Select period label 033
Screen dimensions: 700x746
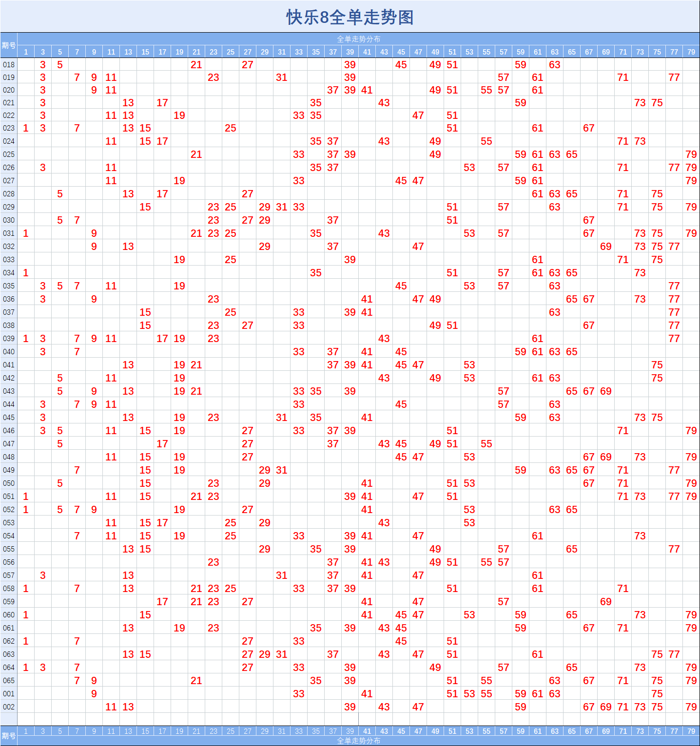click(x=9, y=259)
